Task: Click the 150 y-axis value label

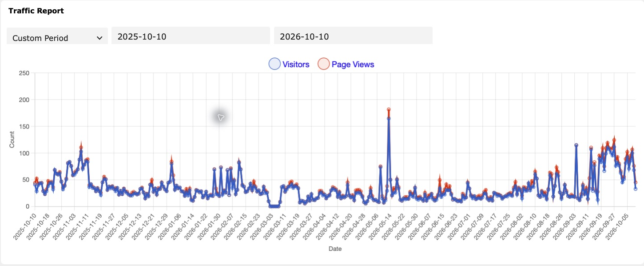Action: click(24, 126)
